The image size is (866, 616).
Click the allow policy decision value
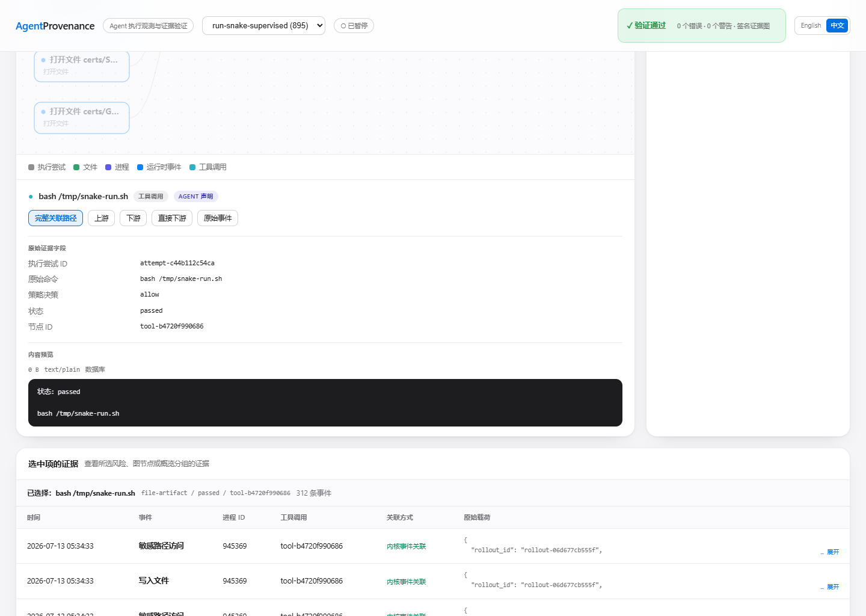(150, 294)
